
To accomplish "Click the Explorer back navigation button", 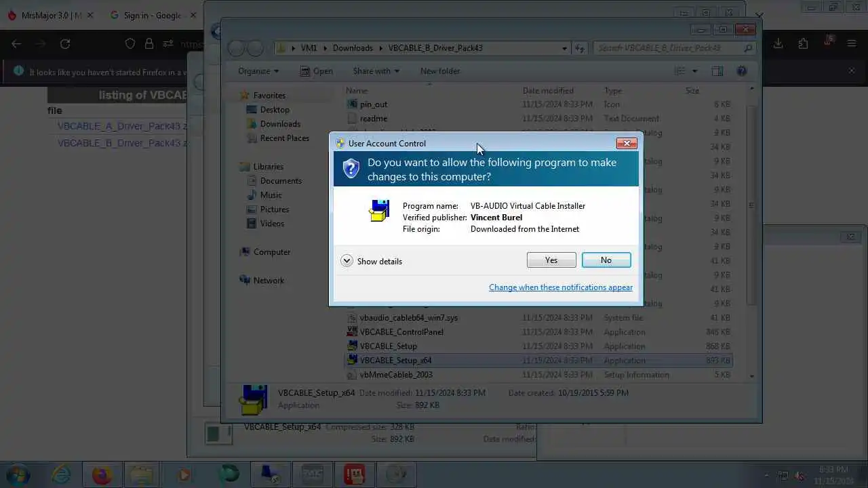I will coord(236,48).
